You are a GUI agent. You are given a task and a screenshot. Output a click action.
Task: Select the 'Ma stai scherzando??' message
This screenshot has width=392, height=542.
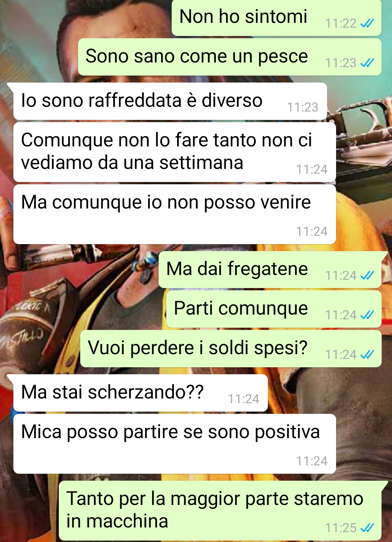pos(140,393)
